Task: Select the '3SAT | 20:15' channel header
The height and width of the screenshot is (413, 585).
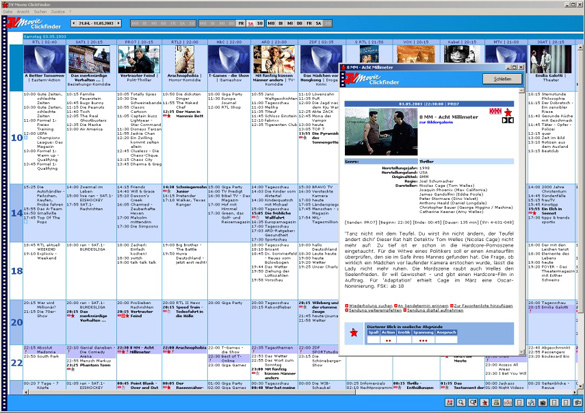Action: point(551,42)
